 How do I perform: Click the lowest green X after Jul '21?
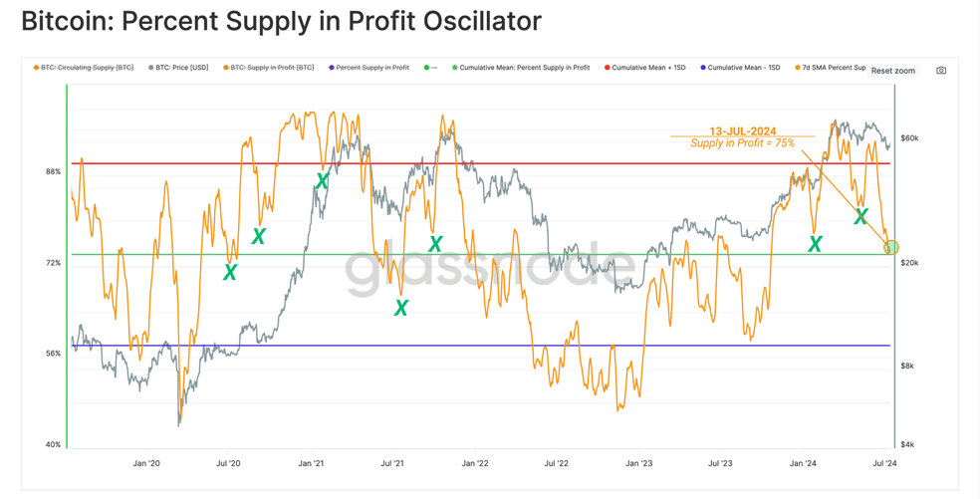400,307
